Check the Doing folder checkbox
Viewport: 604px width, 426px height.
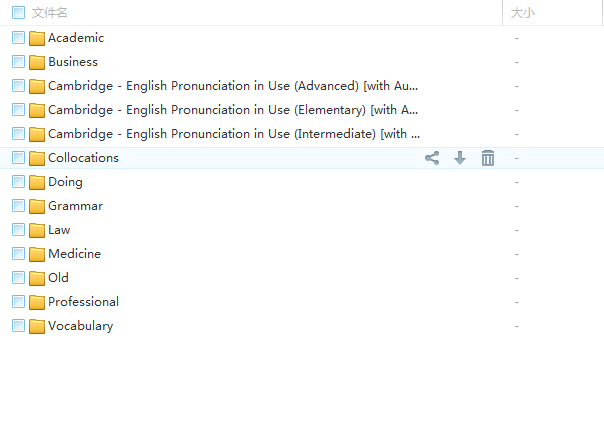click(18, 181)
